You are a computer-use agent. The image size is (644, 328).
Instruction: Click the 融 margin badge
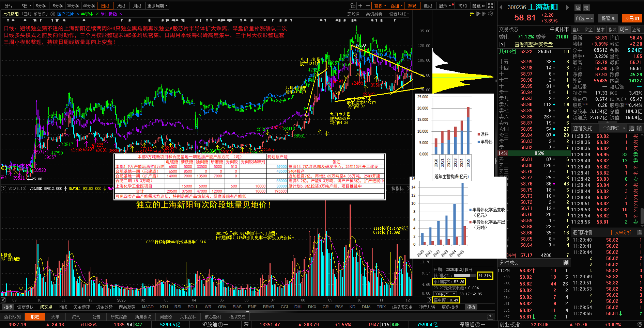coord(578,8)
